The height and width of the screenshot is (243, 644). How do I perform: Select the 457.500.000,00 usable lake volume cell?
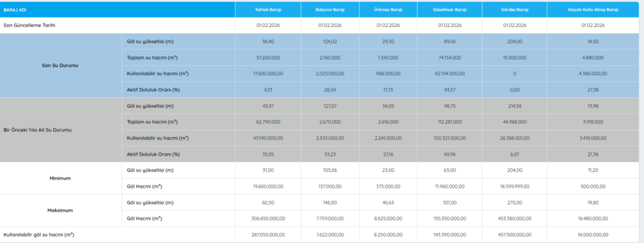click(514, 235)
